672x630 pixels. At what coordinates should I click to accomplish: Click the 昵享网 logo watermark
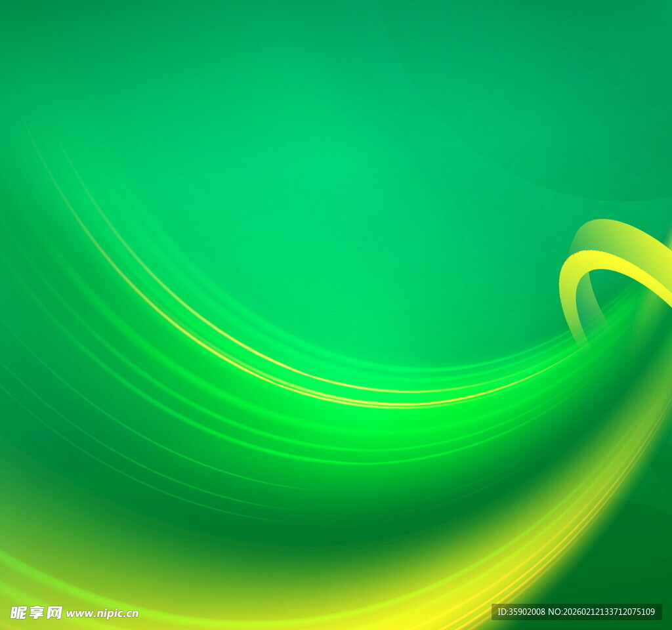(36, 612)
